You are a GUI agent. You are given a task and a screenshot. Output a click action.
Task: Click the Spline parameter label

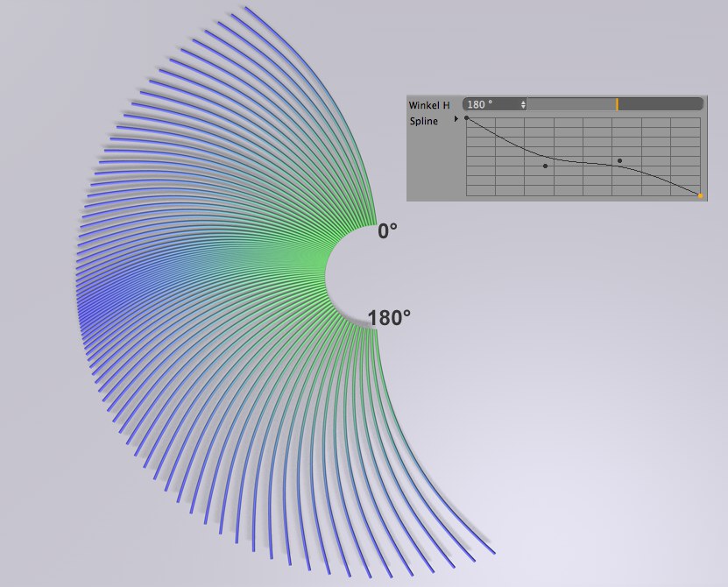[424, 122]
